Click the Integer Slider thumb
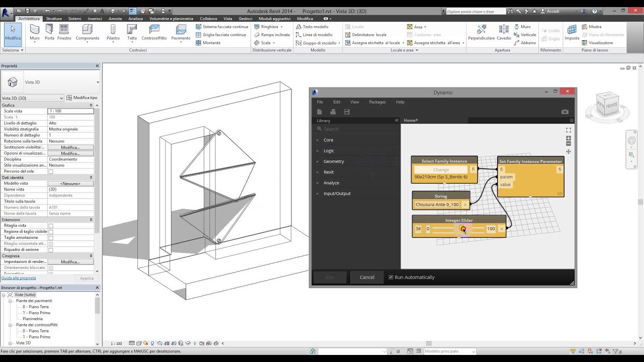The width and height of the screenshot is (644, 362). (x=463, y=229)
